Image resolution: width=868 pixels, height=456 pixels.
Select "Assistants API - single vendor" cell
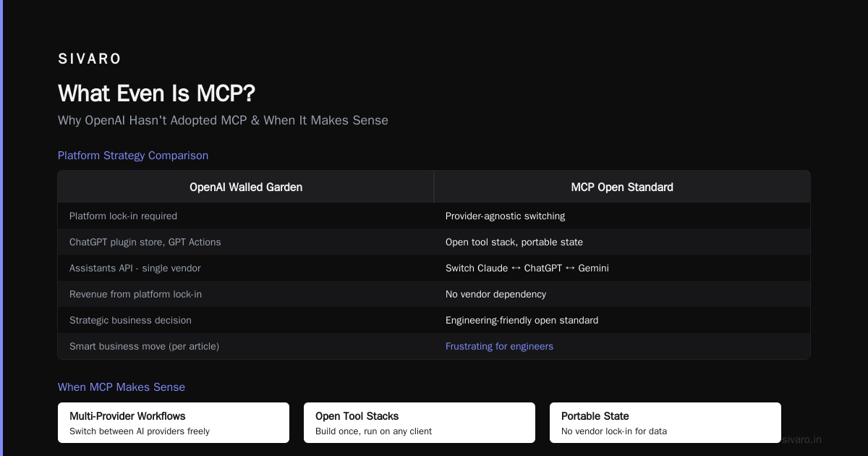point(246,268)
